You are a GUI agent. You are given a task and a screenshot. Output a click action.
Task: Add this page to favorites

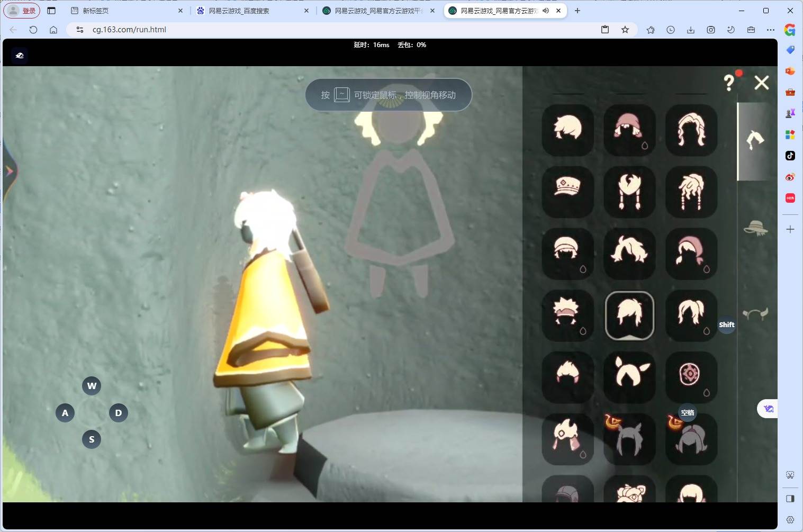pyautogui.click(x=625, y=30)
